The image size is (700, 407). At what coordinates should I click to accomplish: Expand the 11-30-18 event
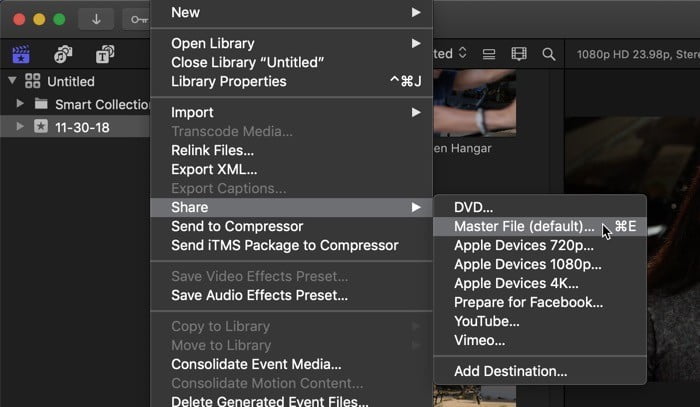[20, 126]
